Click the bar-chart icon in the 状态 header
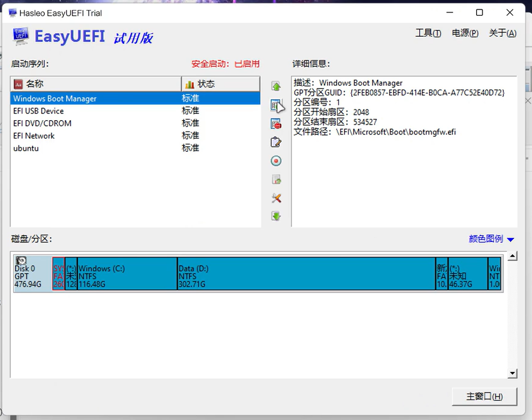 pyautogui.click(x=190, y=84)
